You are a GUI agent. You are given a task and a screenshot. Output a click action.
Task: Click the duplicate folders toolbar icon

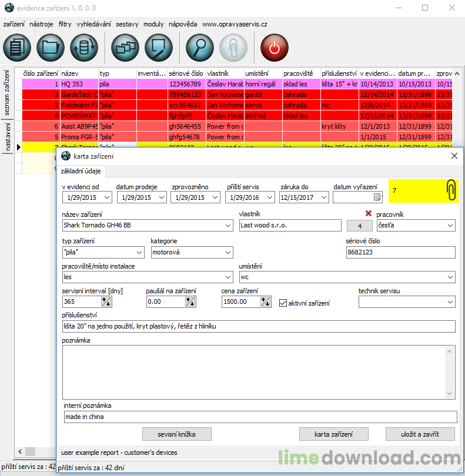point(123,48)
